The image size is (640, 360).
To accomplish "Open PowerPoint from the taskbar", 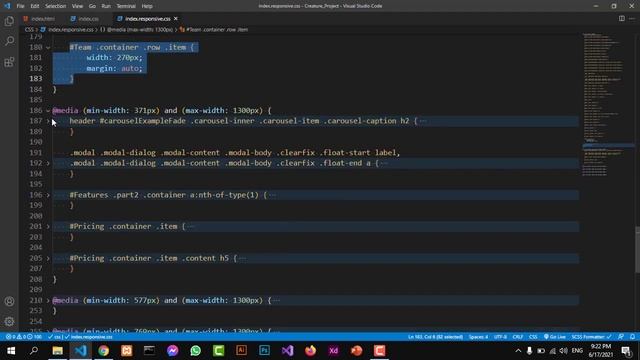I will [356, 351].
